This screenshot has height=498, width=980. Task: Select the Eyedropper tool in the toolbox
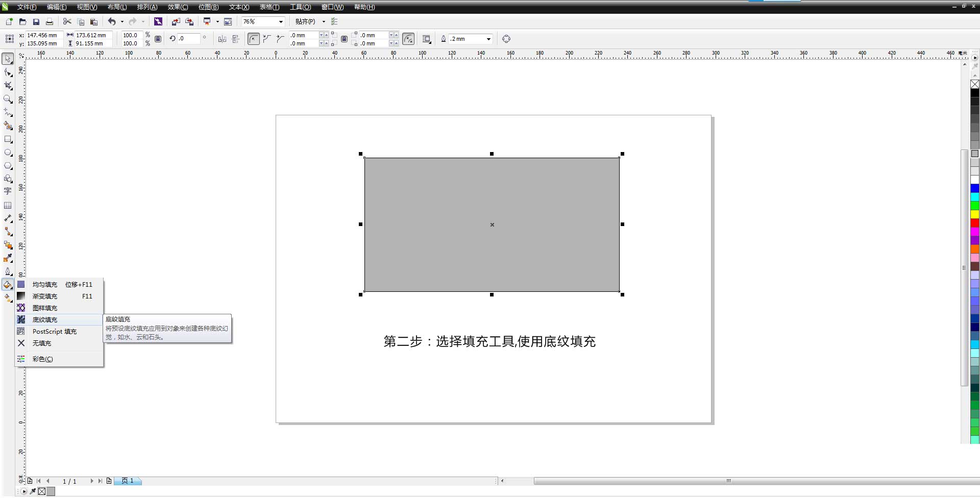pyautogui.click(x=8, y=258)
